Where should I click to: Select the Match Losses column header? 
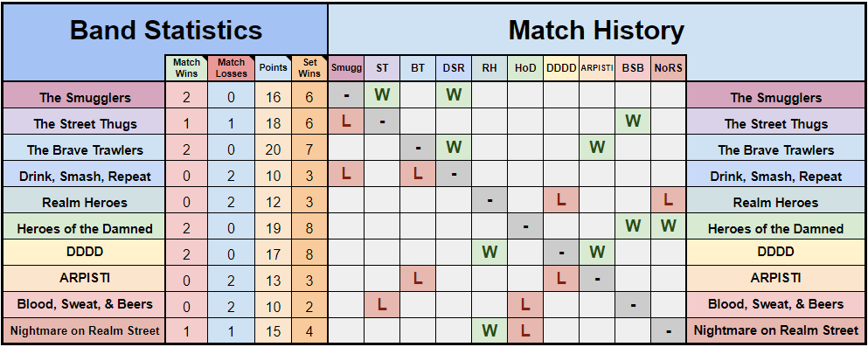click(231, 68)
